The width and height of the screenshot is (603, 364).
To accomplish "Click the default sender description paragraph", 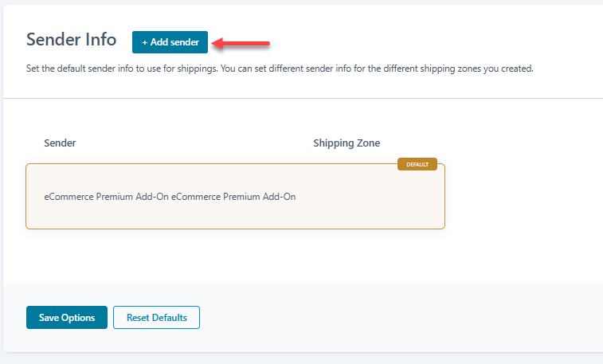I will 279,68.
